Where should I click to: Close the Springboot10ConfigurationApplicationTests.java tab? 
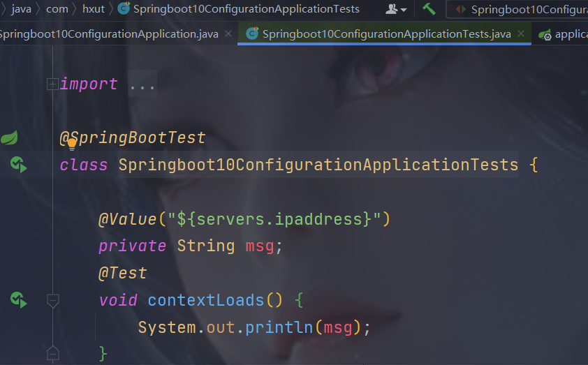[x=521, y=33]
